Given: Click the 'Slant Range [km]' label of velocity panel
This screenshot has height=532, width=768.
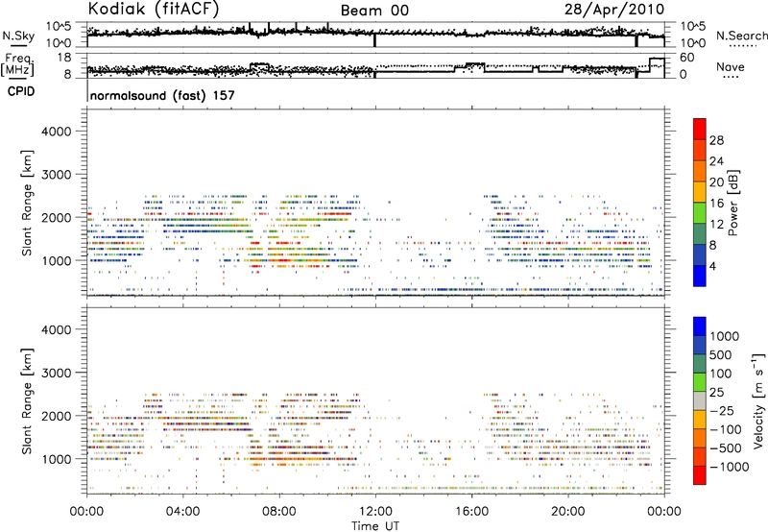Looking at the screenshot, I should coord(27,401).
